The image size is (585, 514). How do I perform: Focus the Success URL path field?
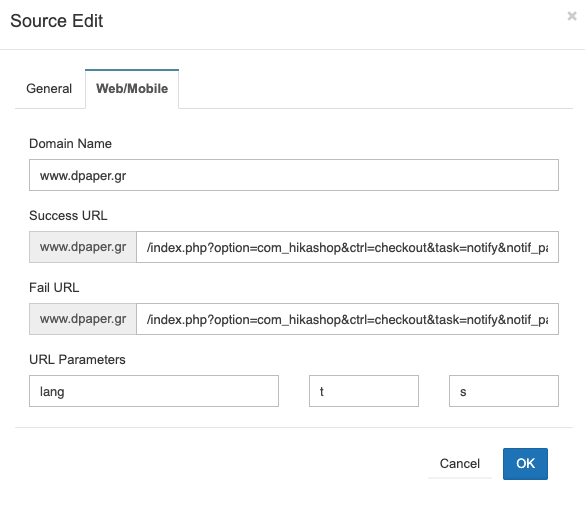(x=347, y=247)
